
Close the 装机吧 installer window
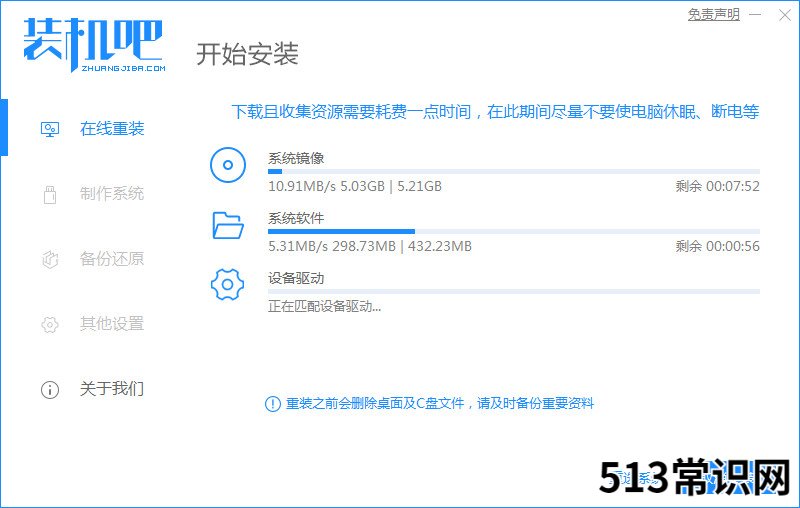(x=785, y=15)
